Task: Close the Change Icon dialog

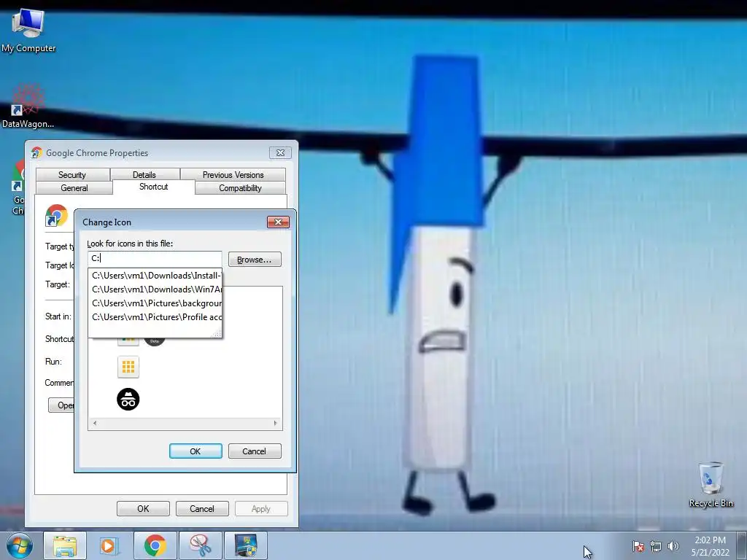Action: pyautogui.click(x=278, y=222)
